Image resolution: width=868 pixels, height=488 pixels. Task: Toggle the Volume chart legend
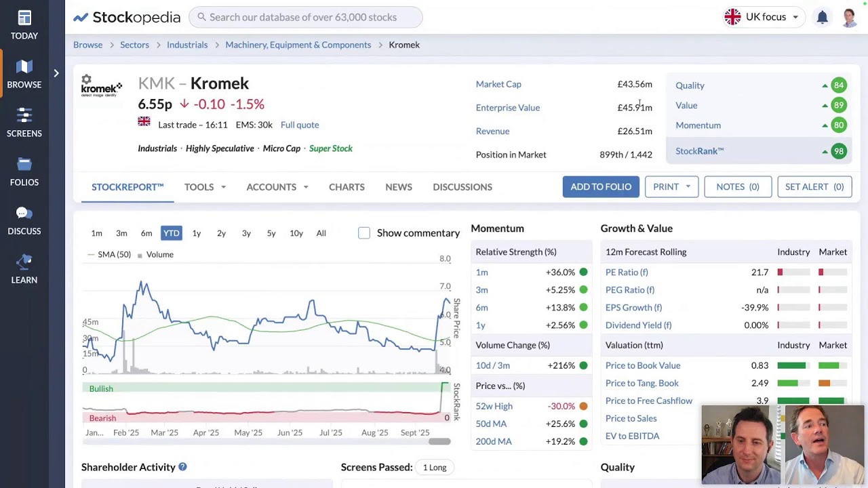pos(155,254)
